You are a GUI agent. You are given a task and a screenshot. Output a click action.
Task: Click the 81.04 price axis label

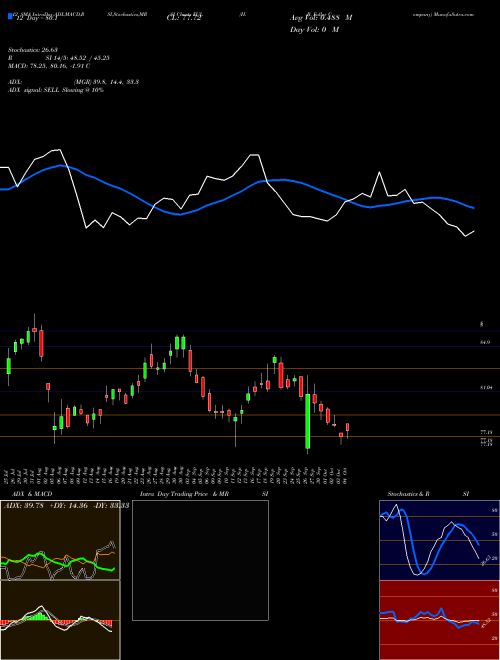(486, 387)
